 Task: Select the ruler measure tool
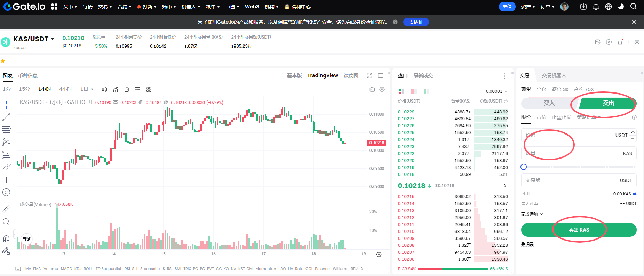click(6, 209)
